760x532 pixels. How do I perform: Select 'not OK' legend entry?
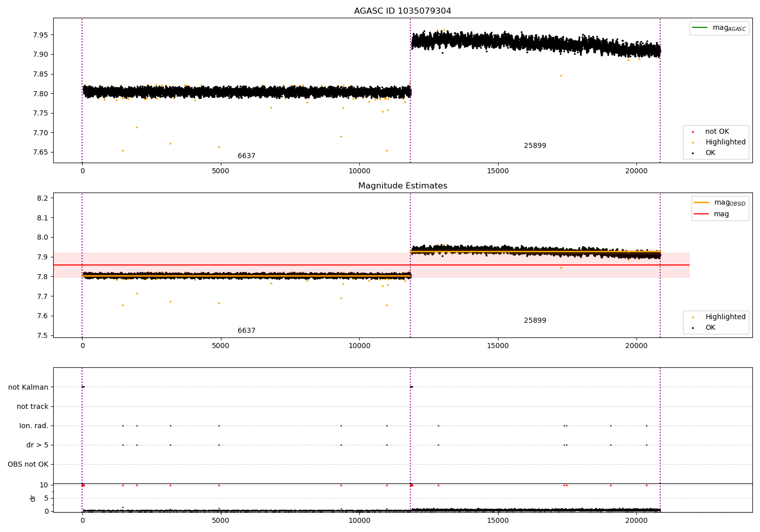[717, 132]
